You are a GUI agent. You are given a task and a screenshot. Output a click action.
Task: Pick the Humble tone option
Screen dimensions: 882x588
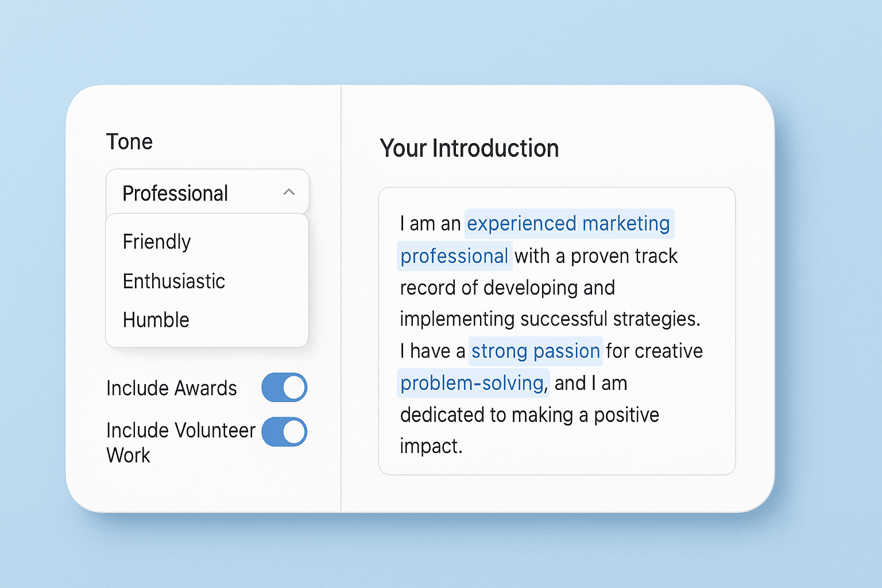[156, 320]
